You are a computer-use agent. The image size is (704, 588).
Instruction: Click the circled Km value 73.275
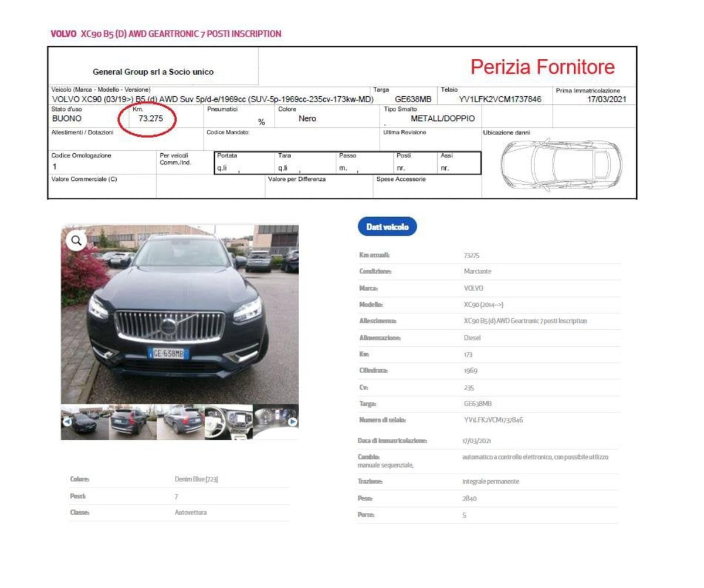pos(150,119)
